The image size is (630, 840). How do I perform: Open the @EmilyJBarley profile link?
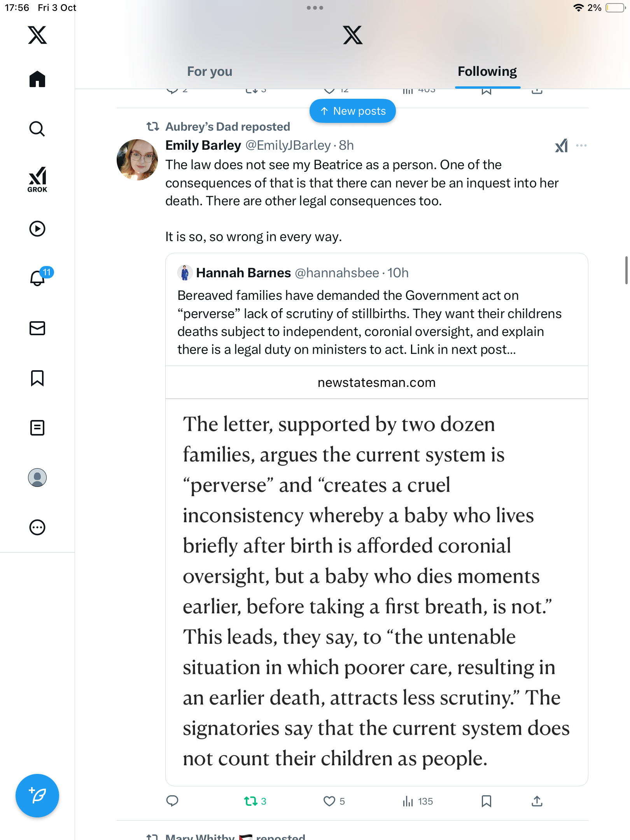tap(288, 145)
